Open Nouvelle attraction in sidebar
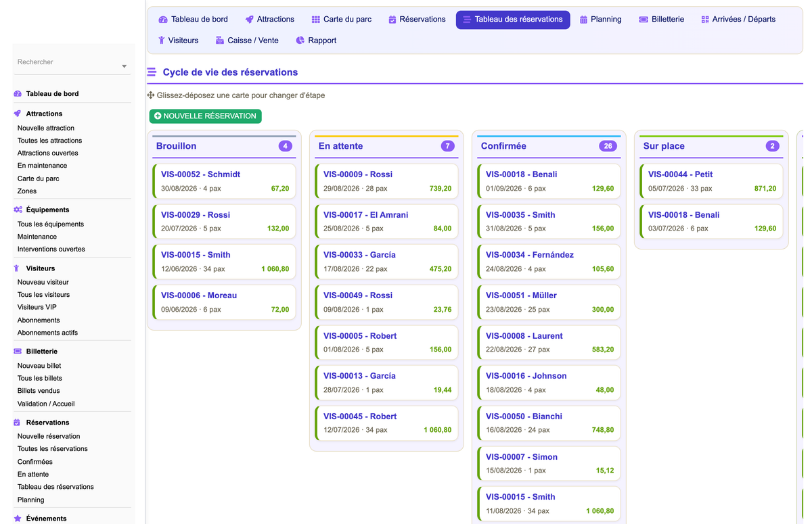 (x=46, y=128)
